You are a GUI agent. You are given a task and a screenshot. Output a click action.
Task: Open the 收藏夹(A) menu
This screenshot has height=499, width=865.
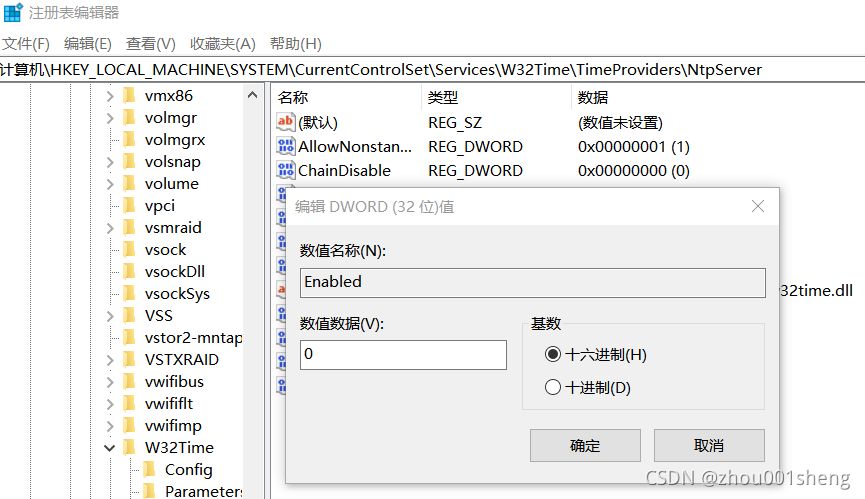click(223, 44)
